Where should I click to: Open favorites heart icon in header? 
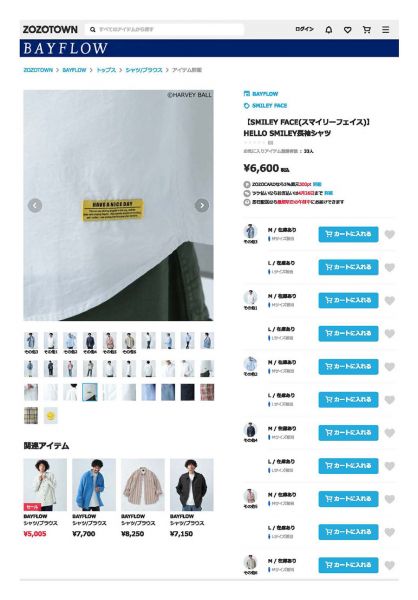(x=348, y=30)
